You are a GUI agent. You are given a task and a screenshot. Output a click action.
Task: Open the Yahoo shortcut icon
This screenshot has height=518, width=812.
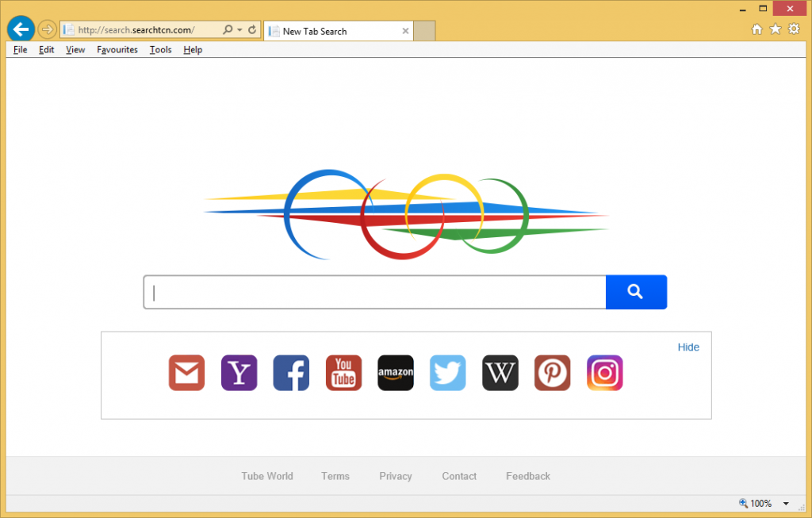239,373
